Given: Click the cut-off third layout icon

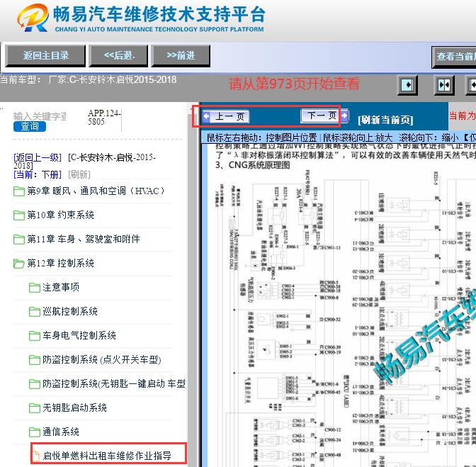Looking at the screenshot, I should coord(472,85).
